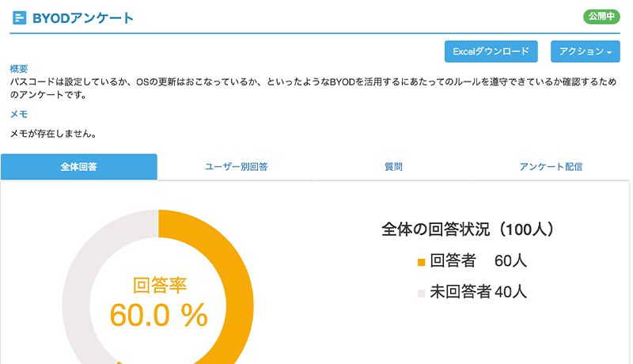This screenshot has width=633, height=364.
Task: Click the 概要 section label
Action: (18, 69)
